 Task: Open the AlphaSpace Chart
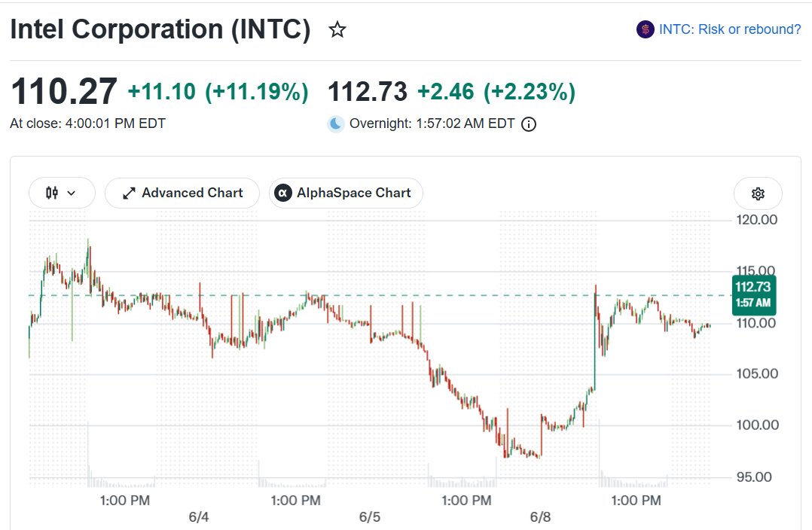coord(346,193)
